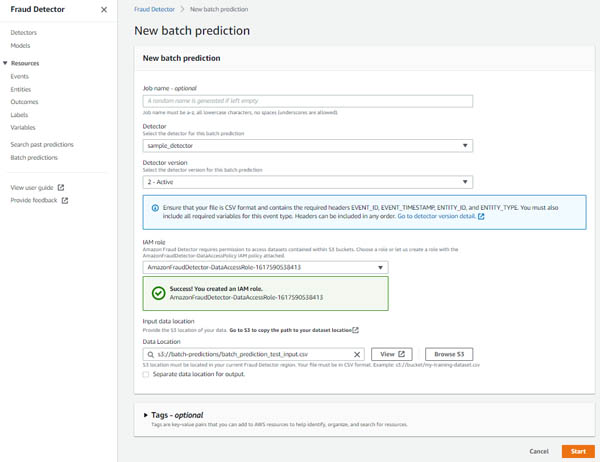Go to Detectors in the sidebar
600x462 pixels.
click(x=24, y=33)
